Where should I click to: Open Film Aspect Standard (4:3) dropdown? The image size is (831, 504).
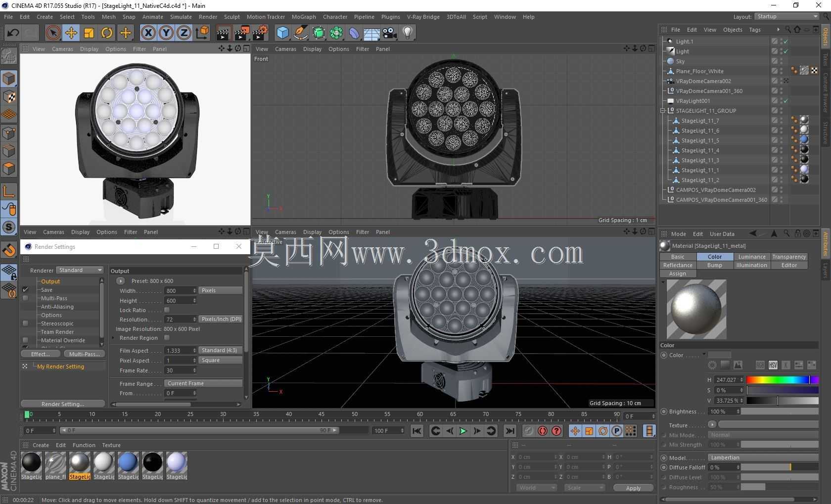click(221, 350)
